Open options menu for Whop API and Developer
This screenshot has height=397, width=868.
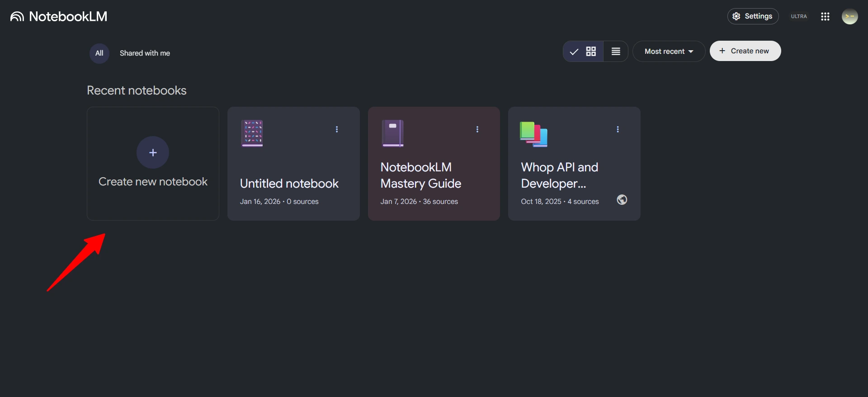click(618, 129)
